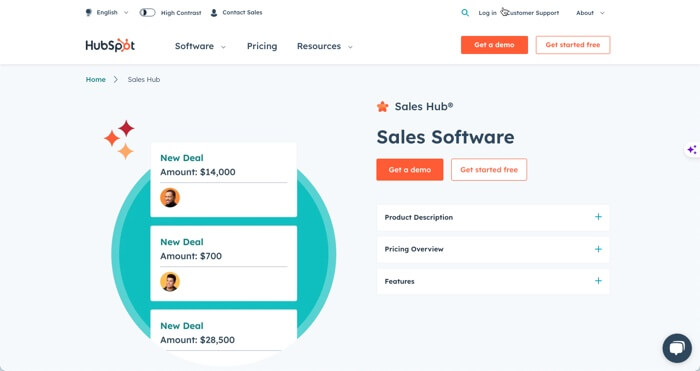
Task: Open the English language dropdown
Action: (x=112, y=13)
